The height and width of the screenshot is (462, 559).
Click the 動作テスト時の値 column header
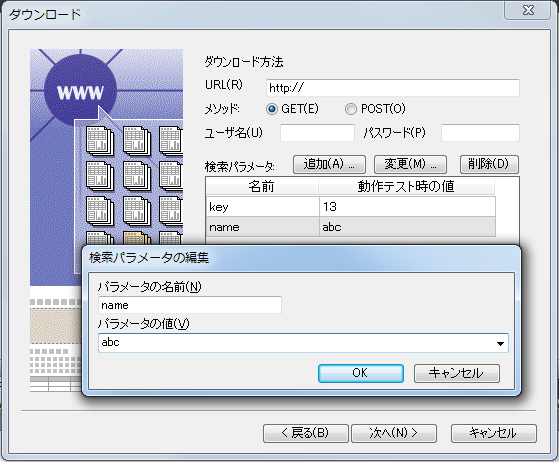pos(406,186)
